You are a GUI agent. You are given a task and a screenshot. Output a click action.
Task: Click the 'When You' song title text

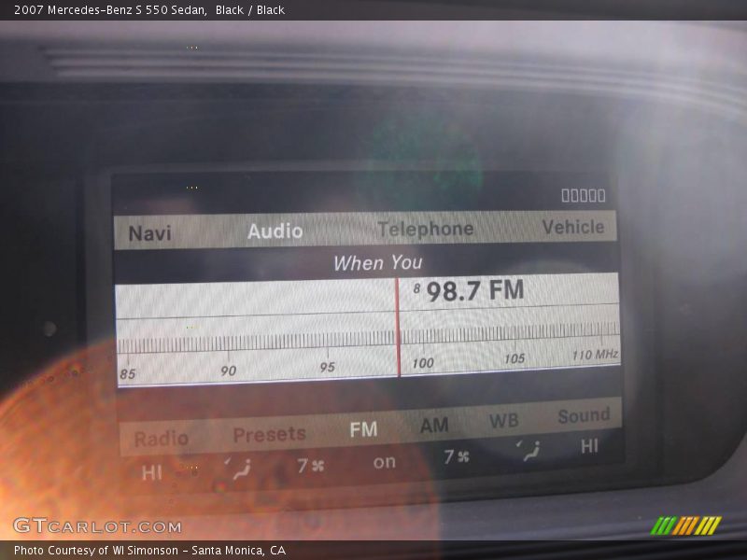click(378, 263)
